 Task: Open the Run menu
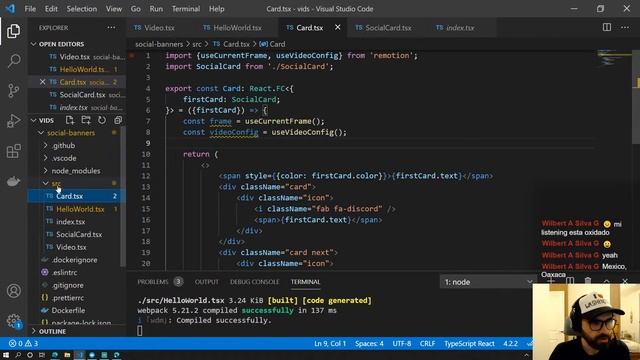(x=156, y=9)
